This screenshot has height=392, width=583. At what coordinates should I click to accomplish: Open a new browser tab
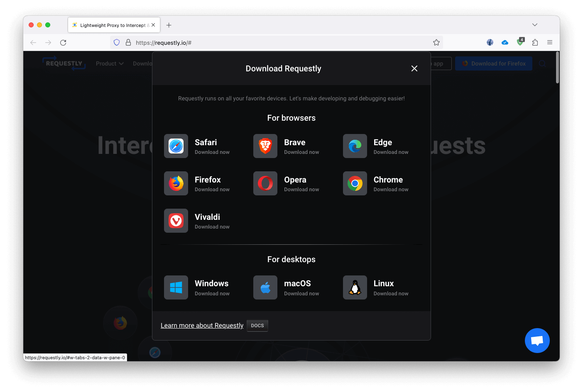pos(169,25)
